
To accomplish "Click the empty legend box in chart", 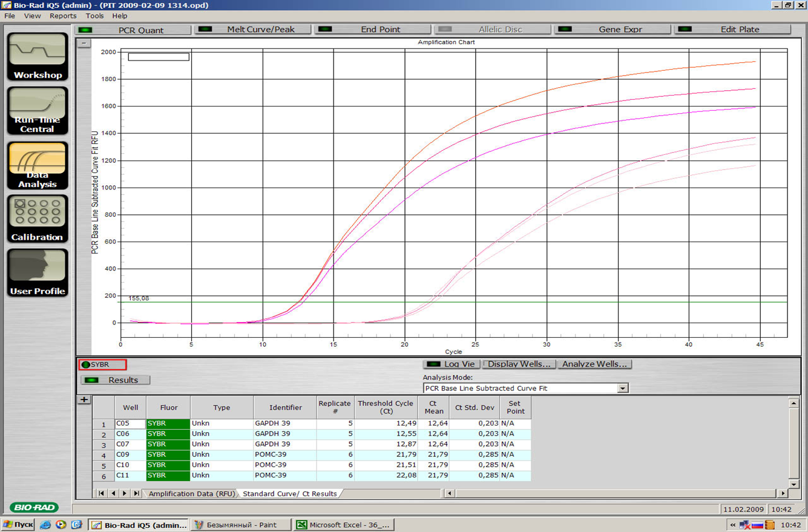I will pos(159,57).
